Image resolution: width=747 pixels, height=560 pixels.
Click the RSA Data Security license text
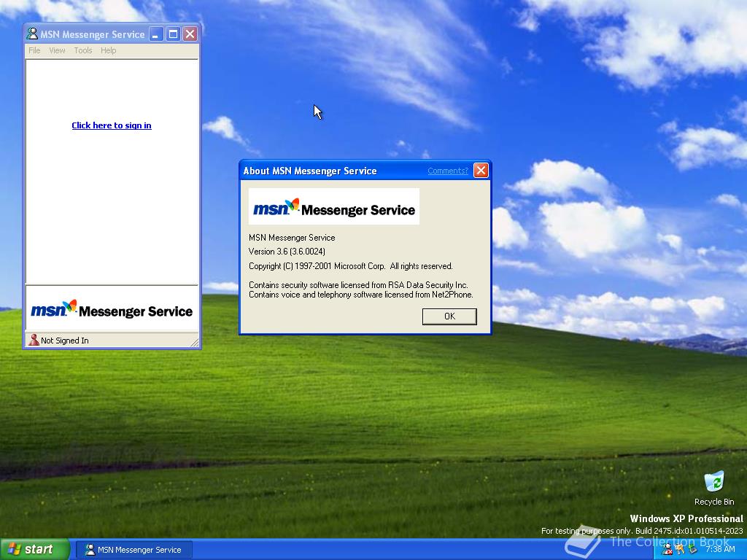click(x=358, y=285)
